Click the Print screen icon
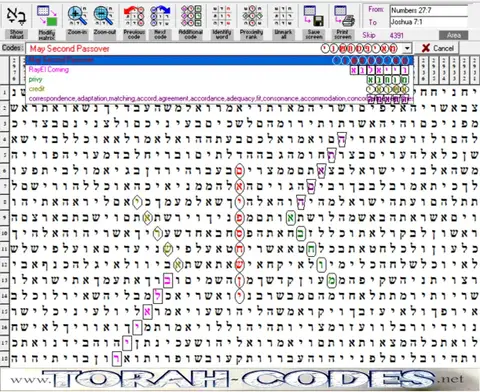480x392 pixels. coord(344,16)
